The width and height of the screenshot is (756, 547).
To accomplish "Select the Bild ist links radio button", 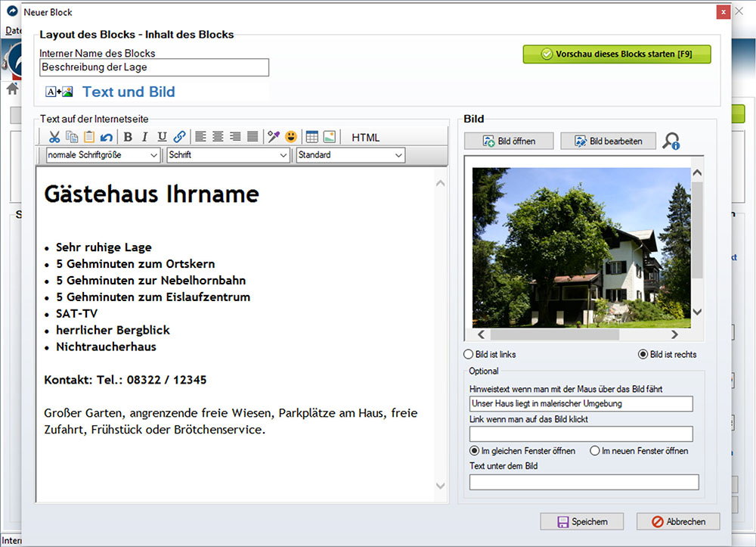I will [466, 354].
